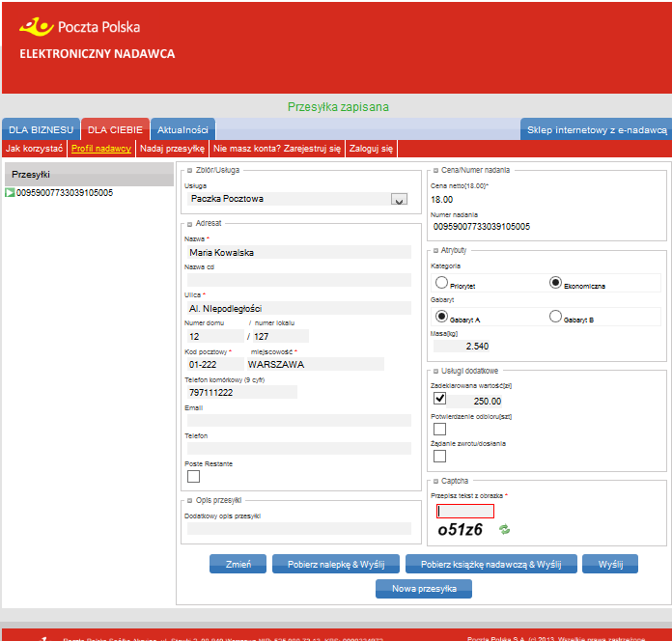Open the Jak korzystać menu item

click(35, 149)
